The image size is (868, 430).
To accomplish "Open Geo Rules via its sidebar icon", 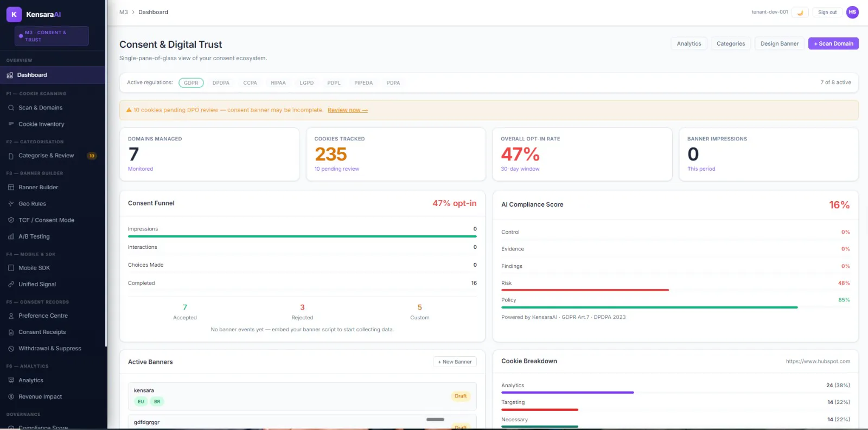I will [11, 204].
